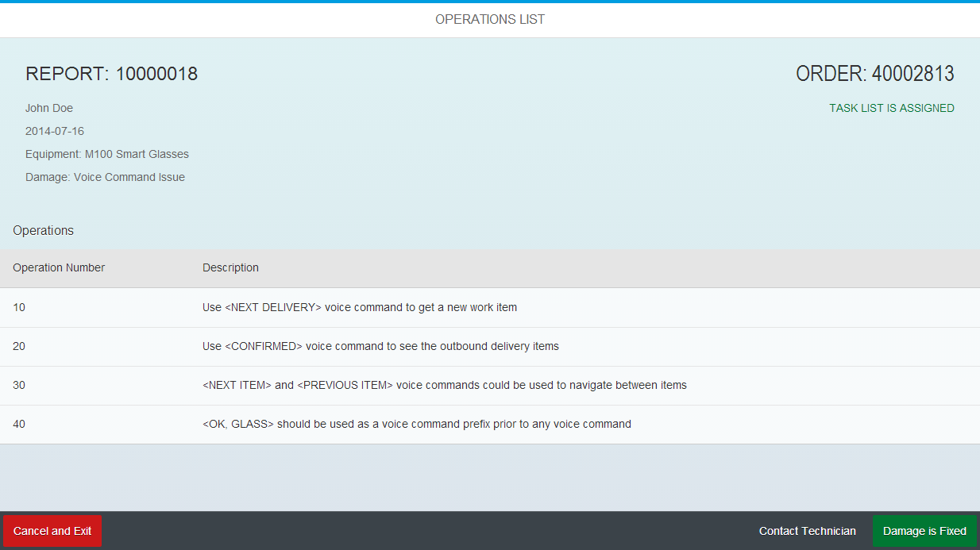Click the Equipment: M100 Smart Glasses line

[x=107, y=154]
